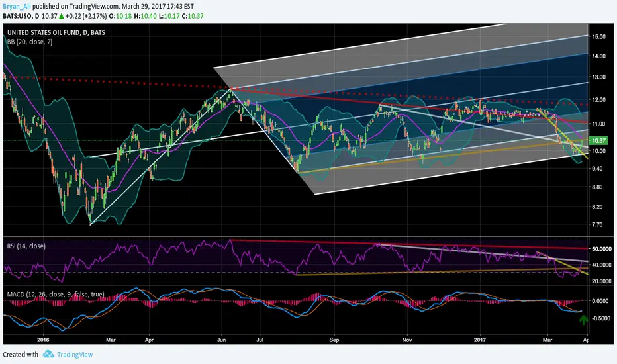Click the 7.70 price axis label
Screen dimensions: 617x364
598,225
